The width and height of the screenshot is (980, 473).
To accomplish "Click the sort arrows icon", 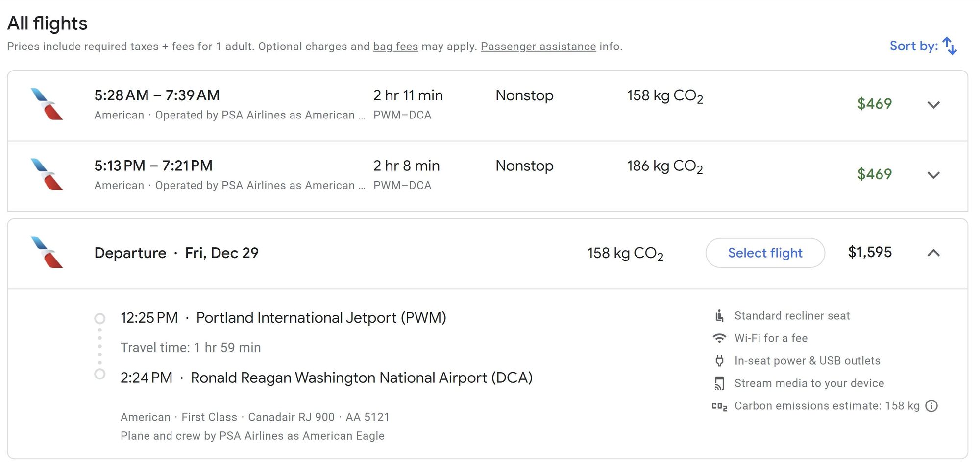I will [950, 46].
